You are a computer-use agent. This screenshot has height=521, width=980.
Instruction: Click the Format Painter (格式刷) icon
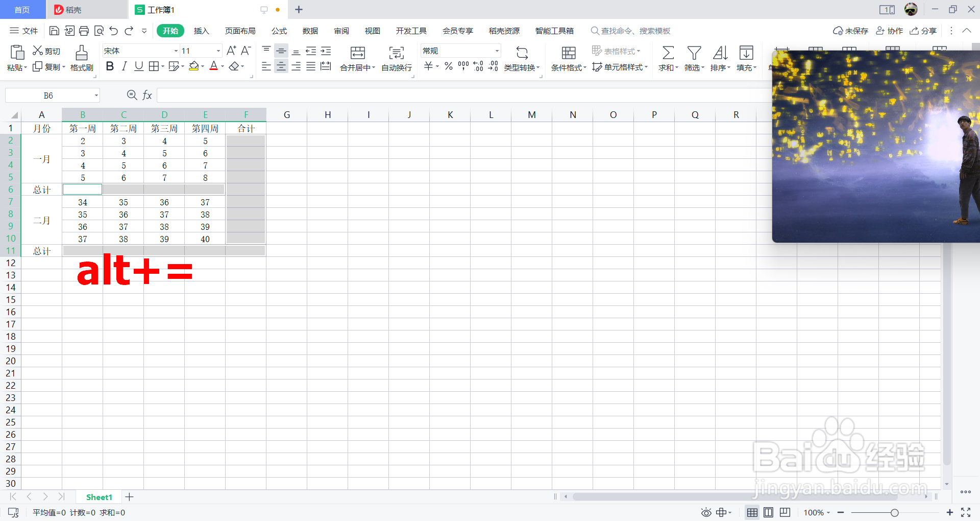(82, 52)
